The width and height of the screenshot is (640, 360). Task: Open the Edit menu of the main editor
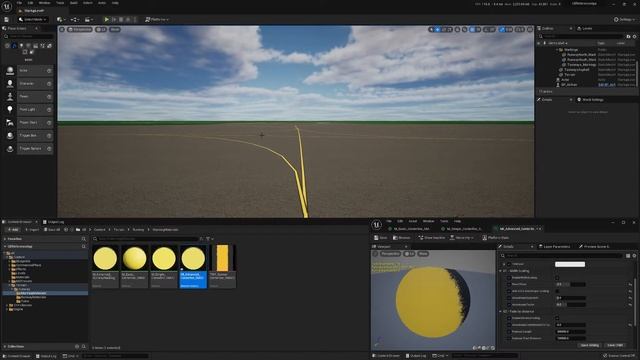point(30,3)
